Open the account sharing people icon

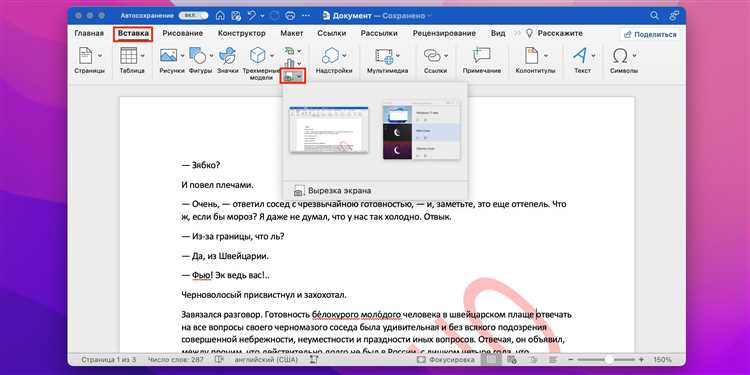(x=674, y=16)
